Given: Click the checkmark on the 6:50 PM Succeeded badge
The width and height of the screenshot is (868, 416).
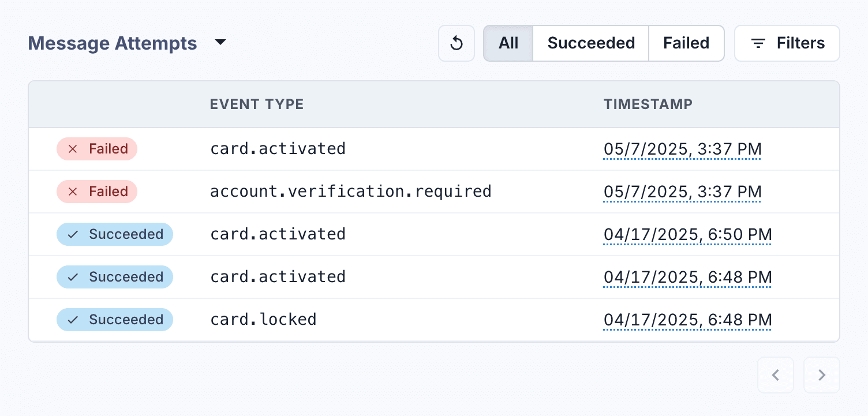Looking at the screenshot, I should click(73, 234).
